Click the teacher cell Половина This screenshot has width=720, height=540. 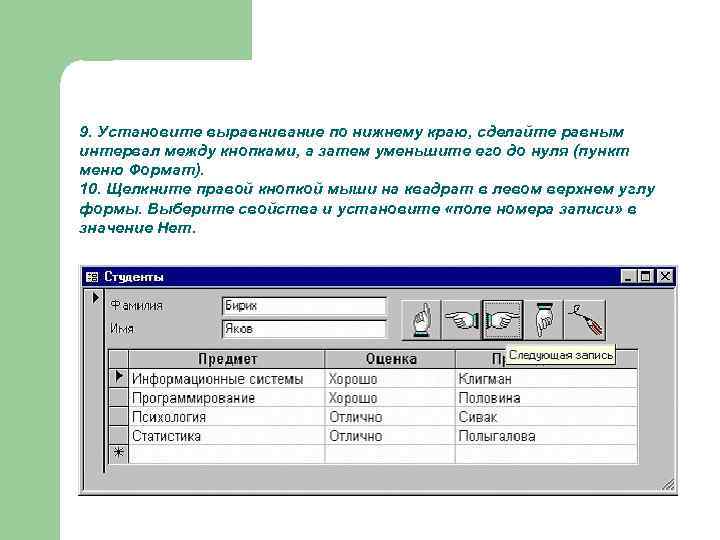click(x=546, y=398)
